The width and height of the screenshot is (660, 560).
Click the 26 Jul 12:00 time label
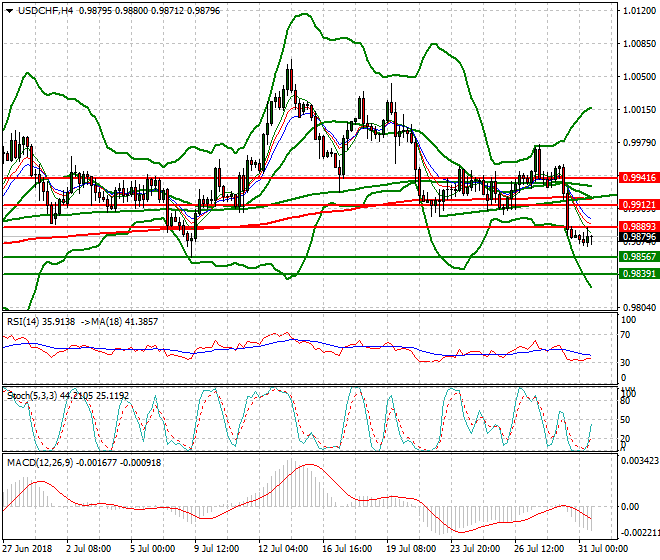539,549
